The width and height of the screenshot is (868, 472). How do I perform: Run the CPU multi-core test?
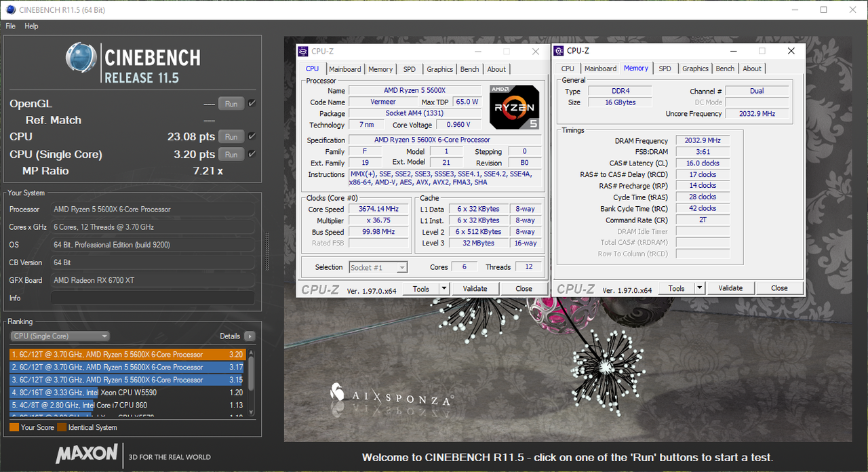coord(231,137)
